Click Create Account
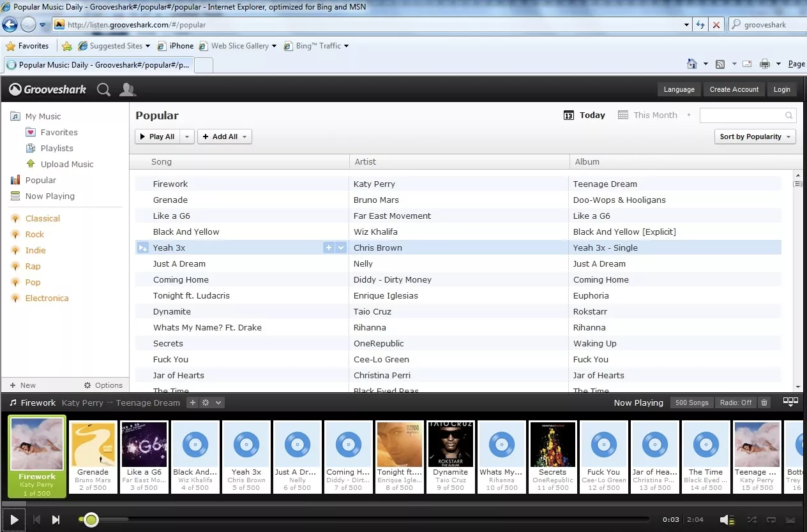This screenshot has width=807, height=532. [x=734, y=89]
